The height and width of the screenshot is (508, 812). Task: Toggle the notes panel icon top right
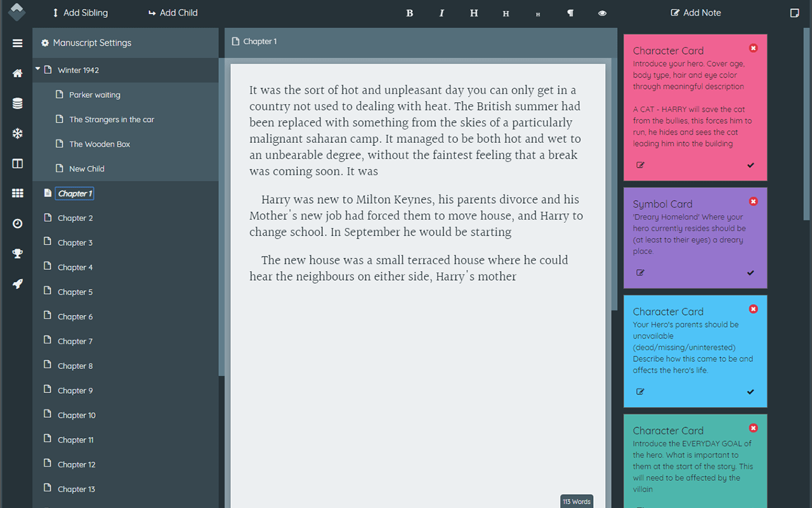[794, 12]
